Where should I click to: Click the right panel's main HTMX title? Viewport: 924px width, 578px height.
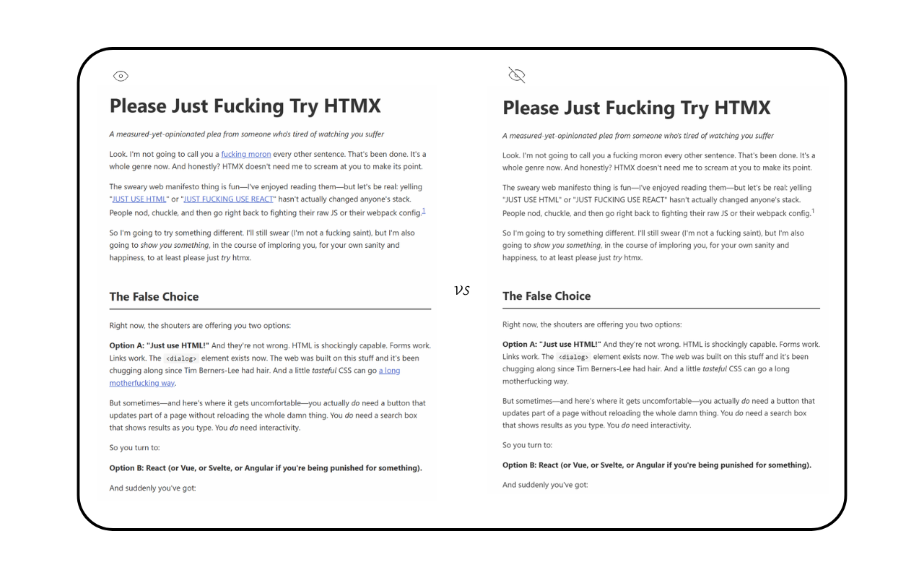[x=636, y=108]
